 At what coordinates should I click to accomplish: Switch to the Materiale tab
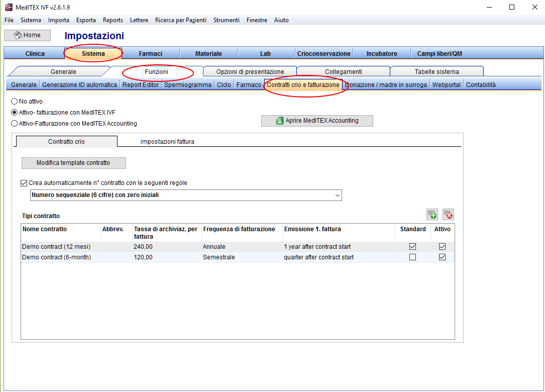click(208, 54)
